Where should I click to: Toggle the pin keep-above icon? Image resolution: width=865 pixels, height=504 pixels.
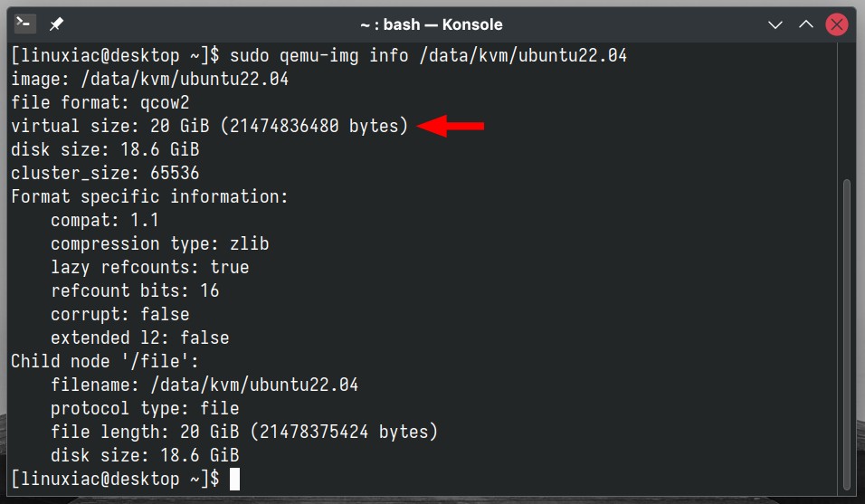[56, 24]
